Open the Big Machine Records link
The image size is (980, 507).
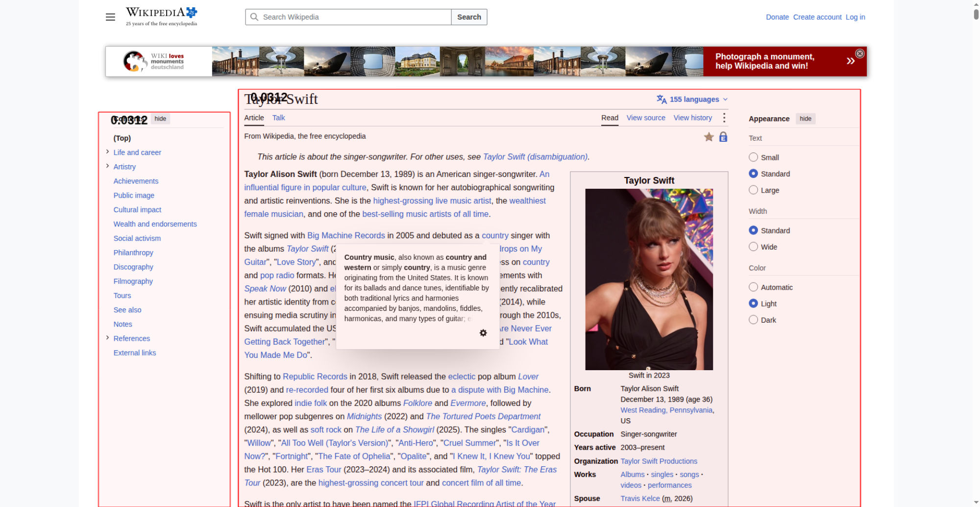point(346,235)
